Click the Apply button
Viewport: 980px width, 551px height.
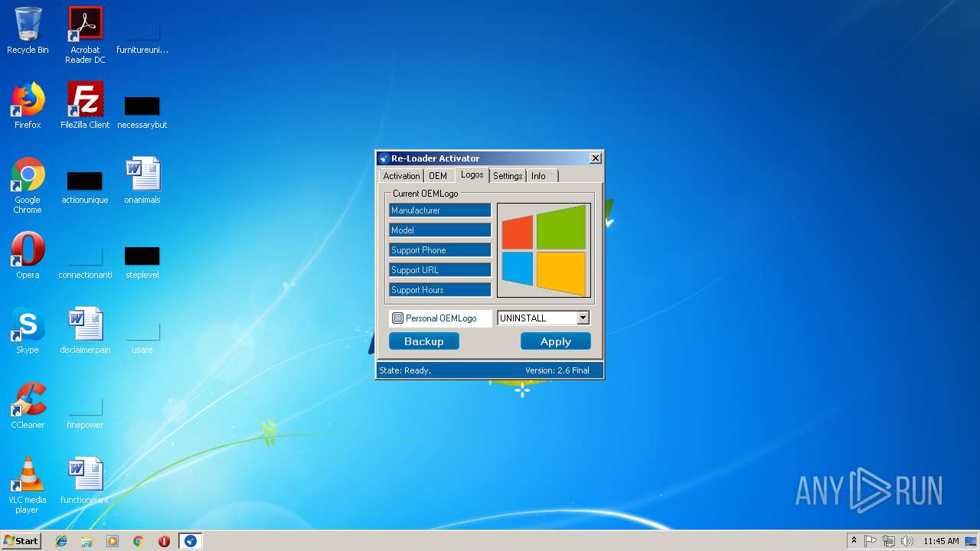pos(556,341)
